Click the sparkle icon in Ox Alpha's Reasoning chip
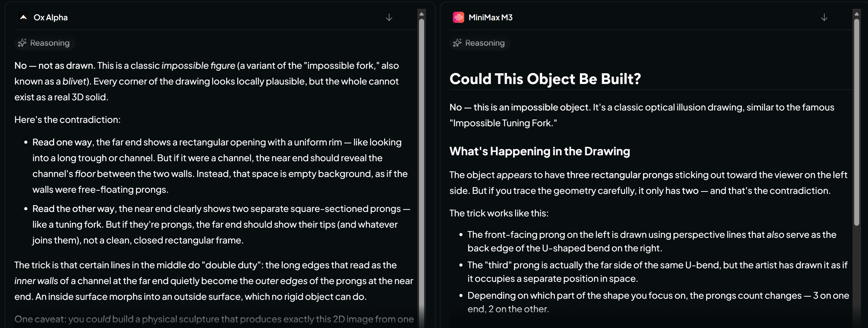Screen dimensions: 868x328 pos(22,43)
